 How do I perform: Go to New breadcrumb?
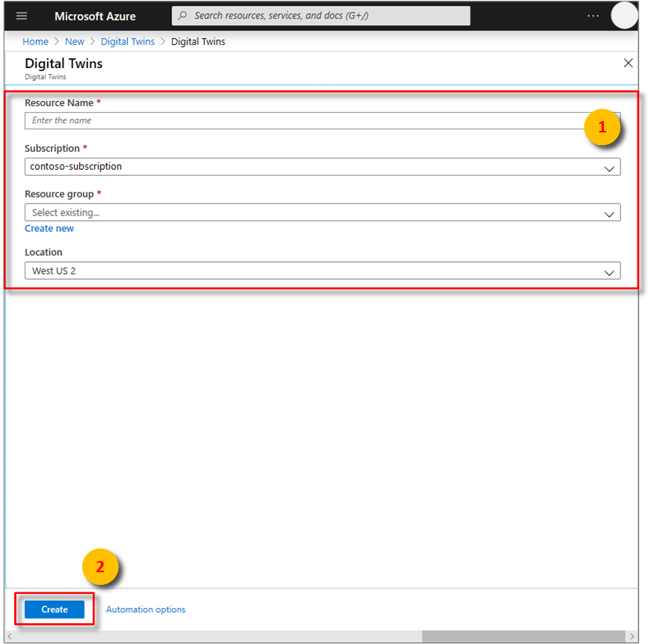(74, 41)
